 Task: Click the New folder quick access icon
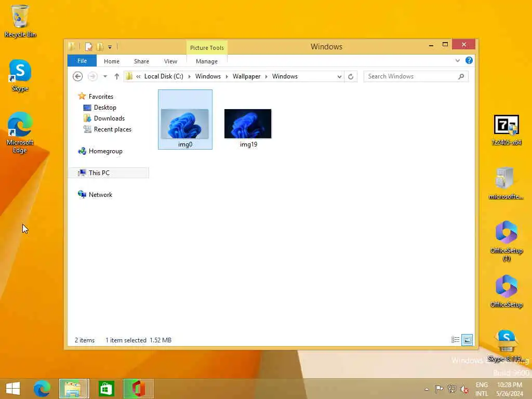tap(100, 47)
